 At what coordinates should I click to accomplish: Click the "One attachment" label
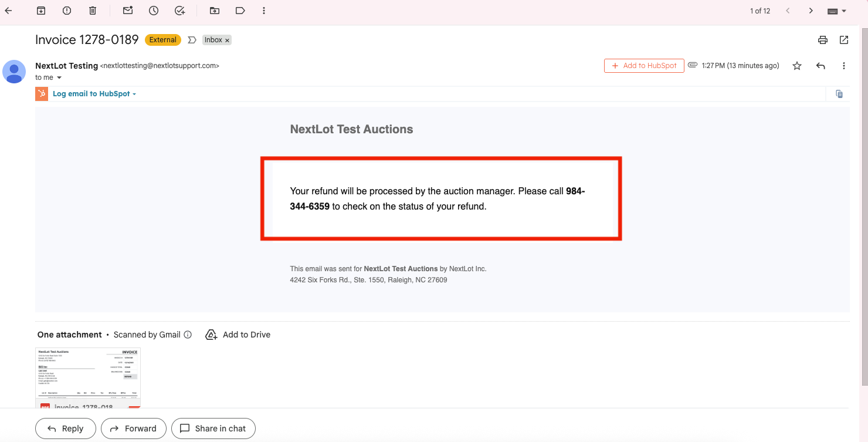click(70, 335)
